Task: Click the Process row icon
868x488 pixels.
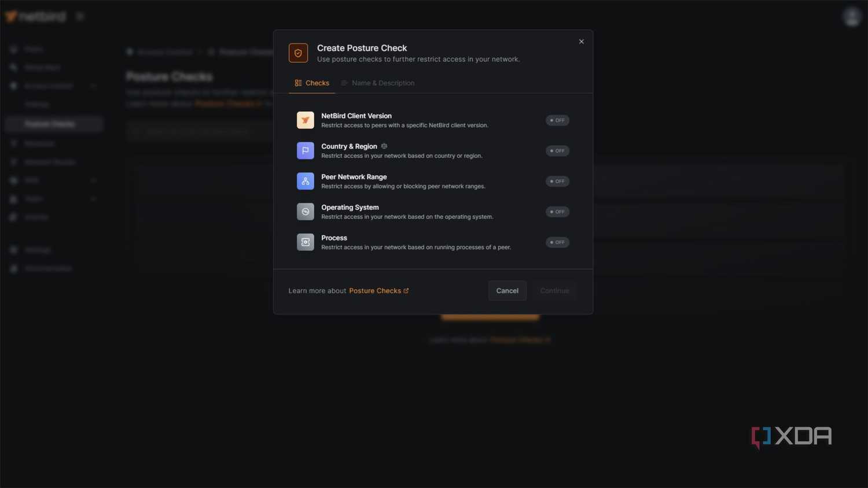Action: (306, 242)
